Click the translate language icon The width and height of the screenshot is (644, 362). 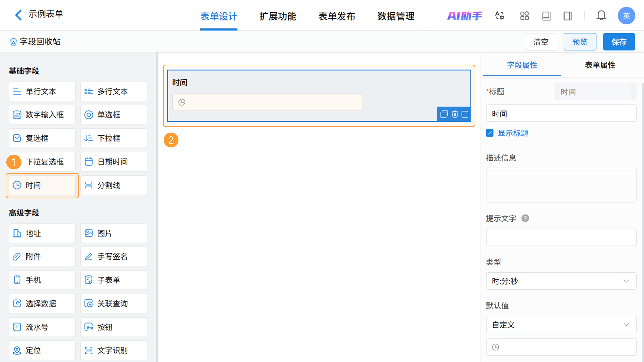click(x=499, y=16)
